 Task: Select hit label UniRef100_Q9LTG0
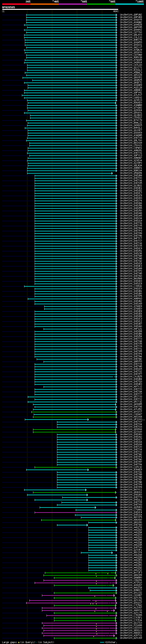tap(131, 140)
